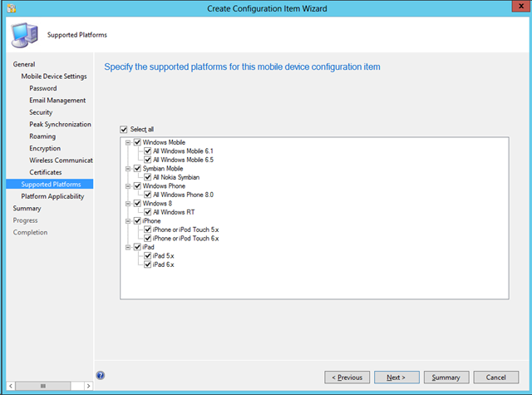Collapse the Symbian Mobile node
The width and height of the screenshot is (532, 395).
(128, 169)
